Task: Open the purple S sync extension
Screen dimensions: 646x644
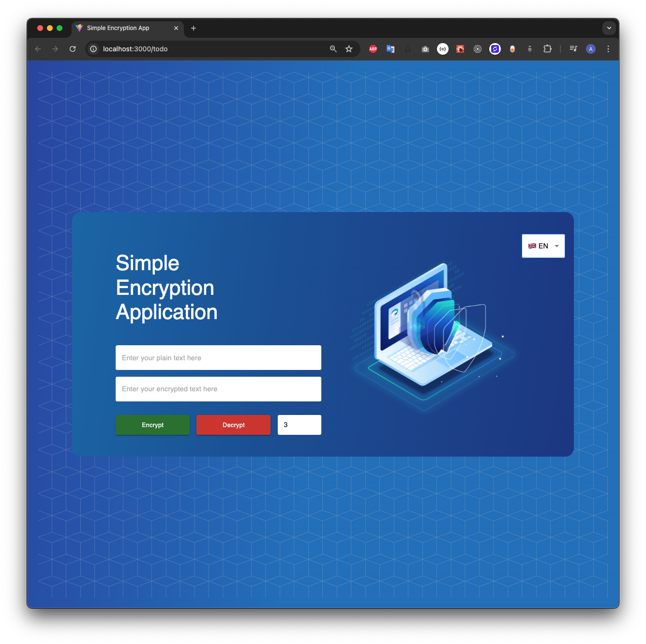Action: point(495,49)
